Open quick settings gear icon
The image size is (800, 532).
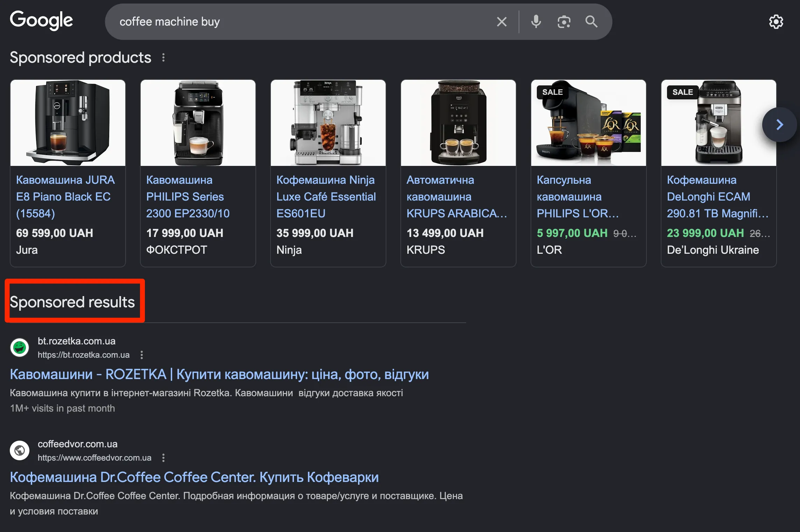[776, 22]
